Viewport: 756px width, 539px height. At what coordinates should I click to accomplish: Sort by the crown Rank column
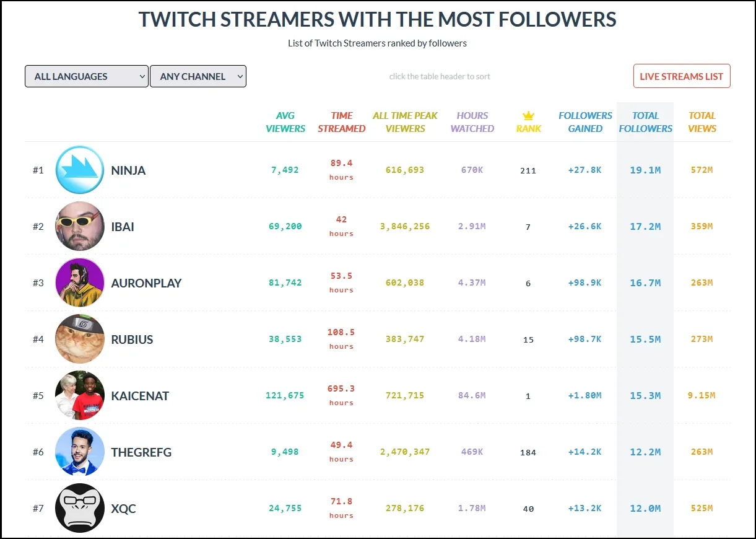pos(528,122)
